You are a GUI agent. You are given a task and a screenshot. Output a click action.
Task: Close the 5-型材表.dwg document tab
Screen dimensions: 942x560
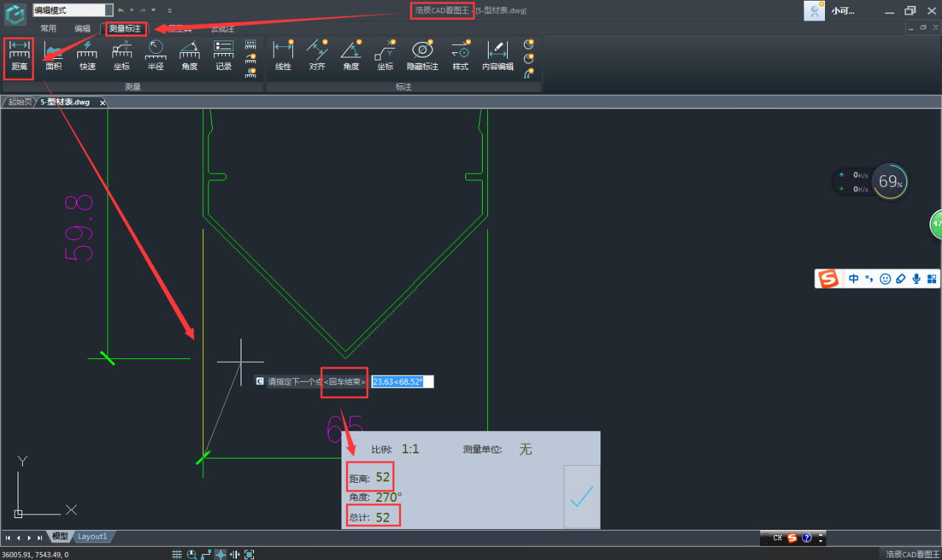click(x=103, y=102)
